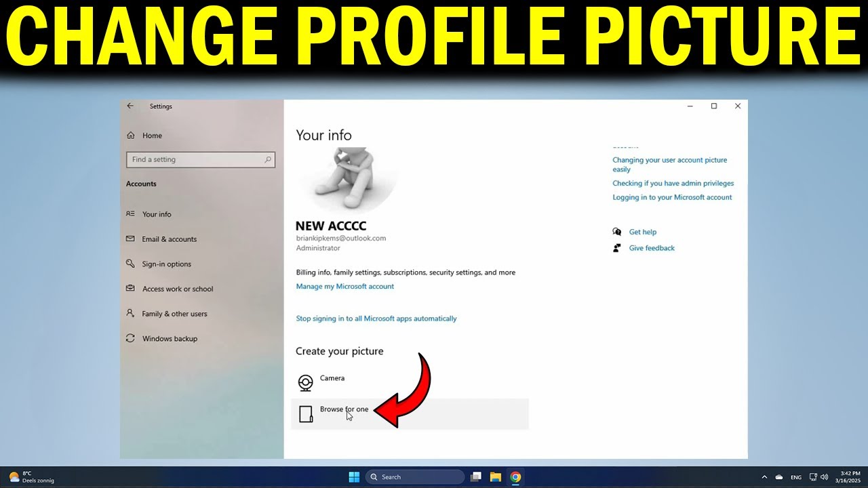Open Task View on taskbar
This screenshot has width=868, height=488.
coord(476,477)
